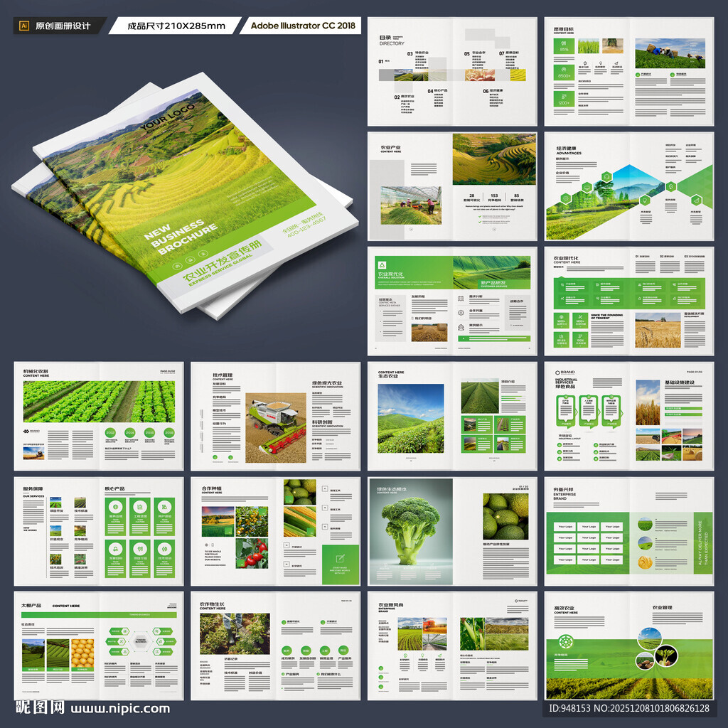Click the headset hexagon icon
728x728 pixels.
[606, 176]
